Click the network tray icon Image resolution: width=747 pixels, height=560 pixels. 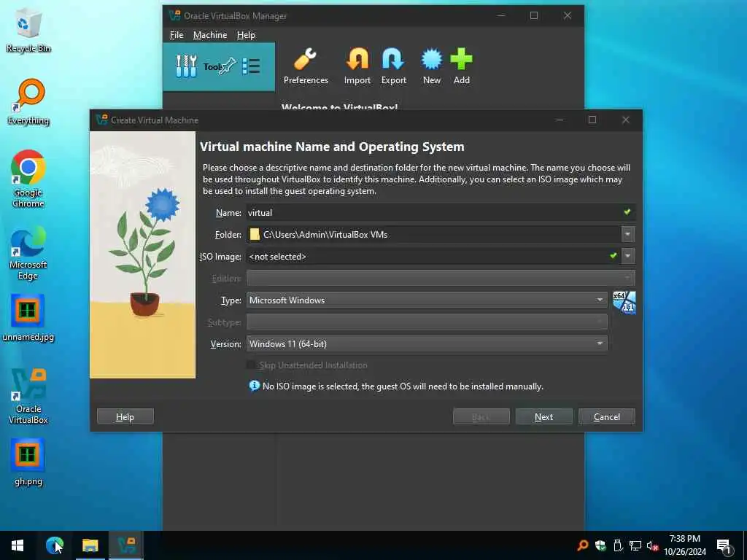[635, 545]
